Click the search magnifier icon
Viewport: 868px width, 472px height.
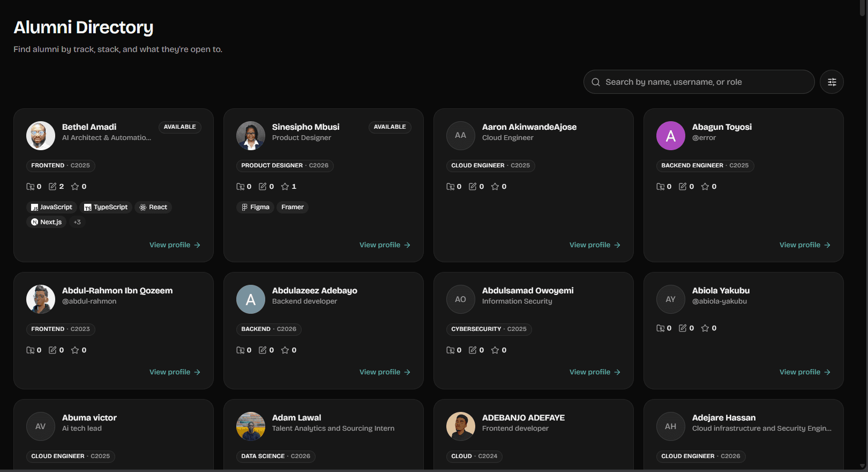pyautogui.click(x=596, y=82)
